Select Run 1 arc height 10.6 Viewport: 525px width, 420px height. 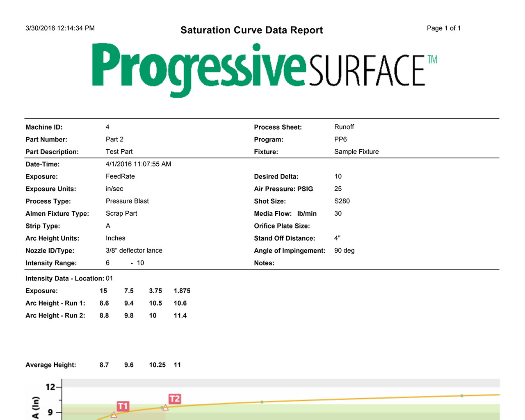(x=180, y=303)
